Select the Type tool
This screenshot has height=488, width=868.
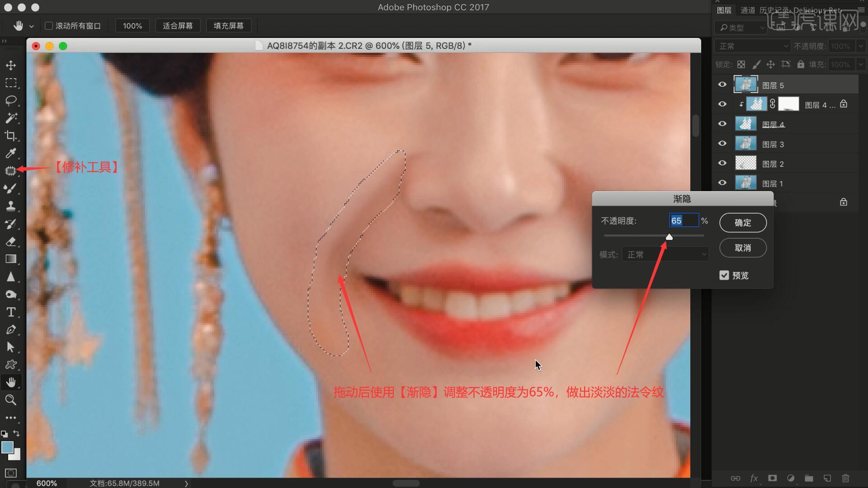tap(11, 312)
